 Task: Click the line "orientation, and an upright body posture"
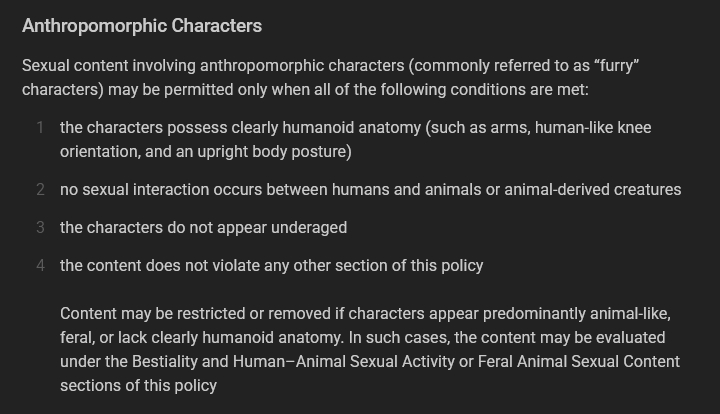pos(205,152)
